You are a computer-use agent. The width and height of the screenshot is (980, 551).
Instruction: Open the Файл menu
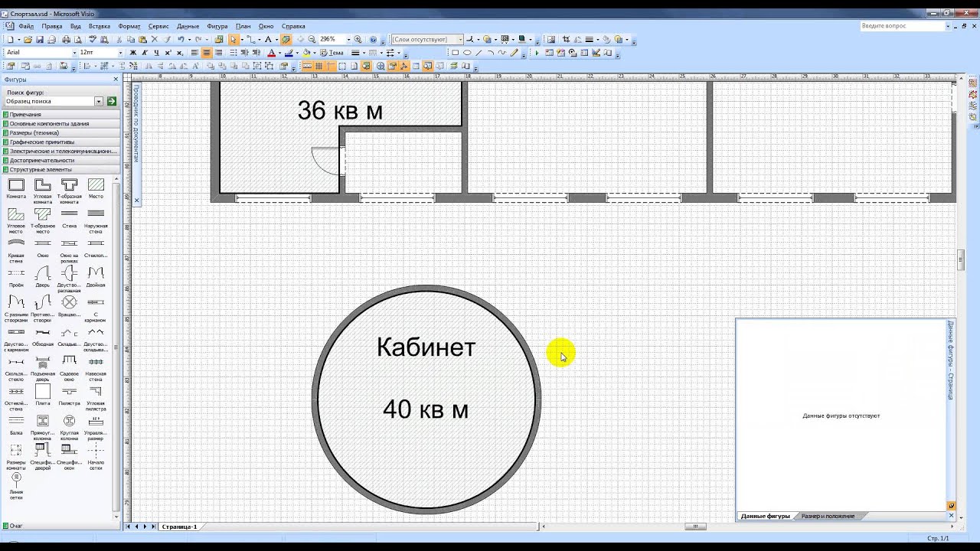coord(26,26)
